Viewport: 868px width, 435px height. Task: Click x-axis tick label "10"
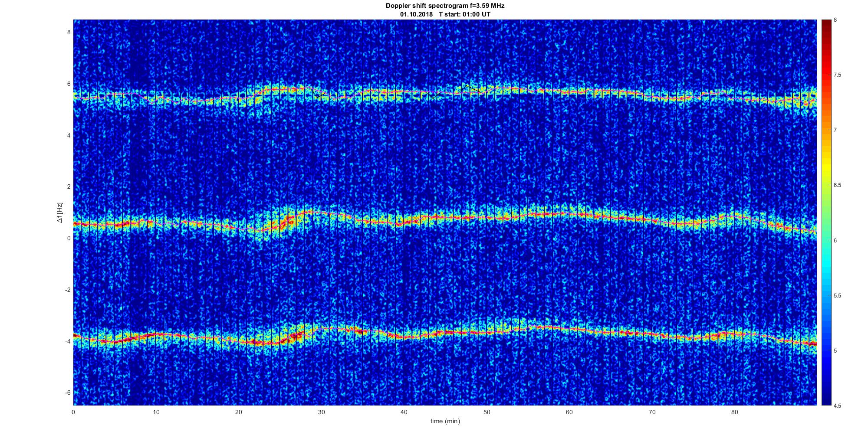point(156,412)
